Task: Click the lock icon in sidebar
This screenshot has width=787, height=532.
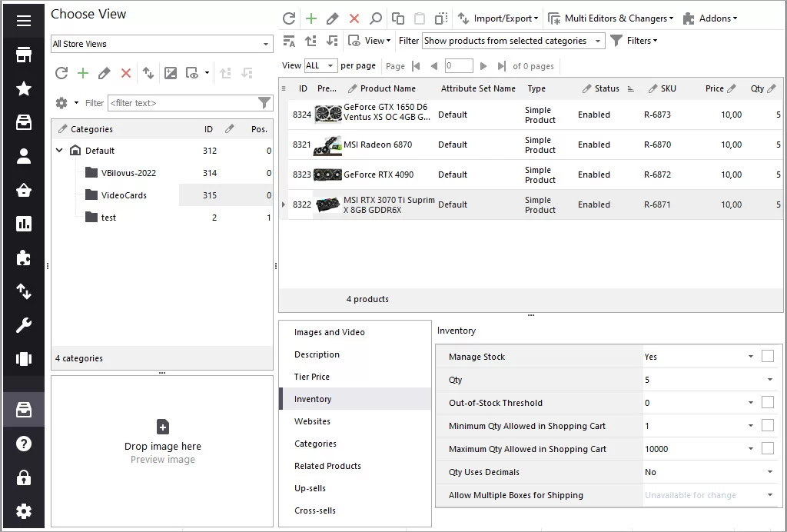Action: tap(24, 477)
